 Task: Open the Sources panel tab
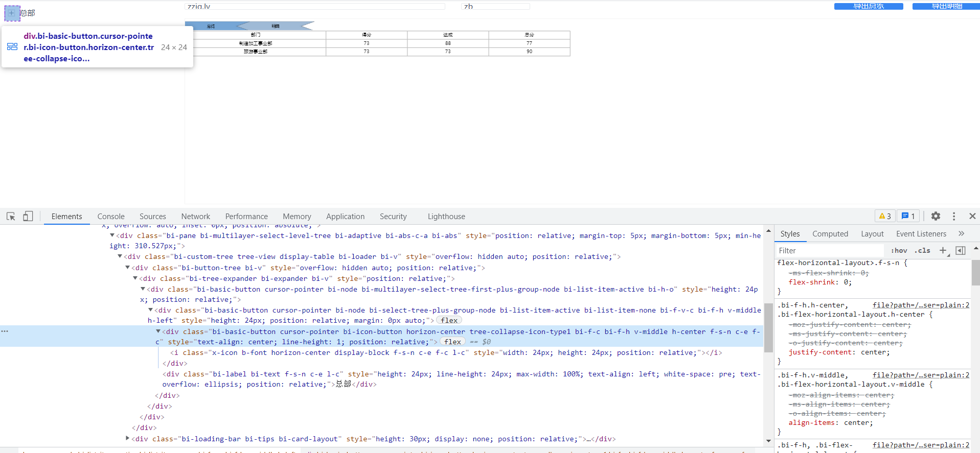pyautogui.click(x=153, y=217)
